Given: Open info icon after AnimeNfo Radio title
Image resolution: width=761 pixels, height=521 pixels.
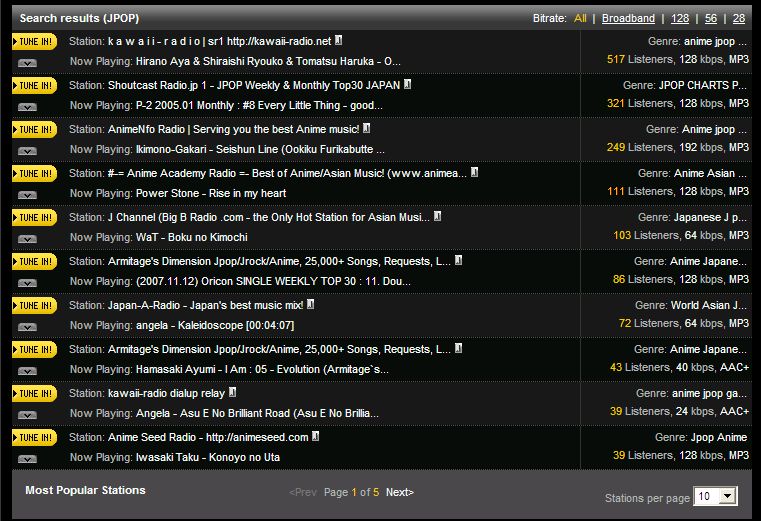Looking at the screenshot, I should pos(367,128).
